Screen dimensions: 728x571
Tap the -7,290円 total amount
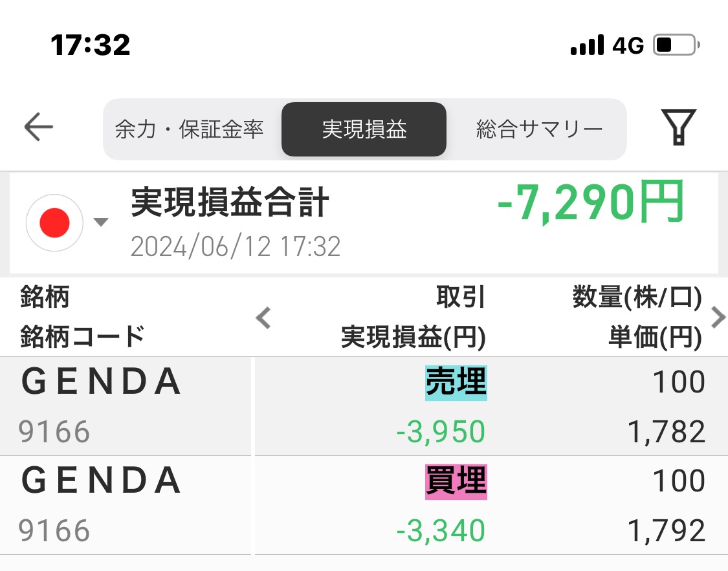point(590,202)
